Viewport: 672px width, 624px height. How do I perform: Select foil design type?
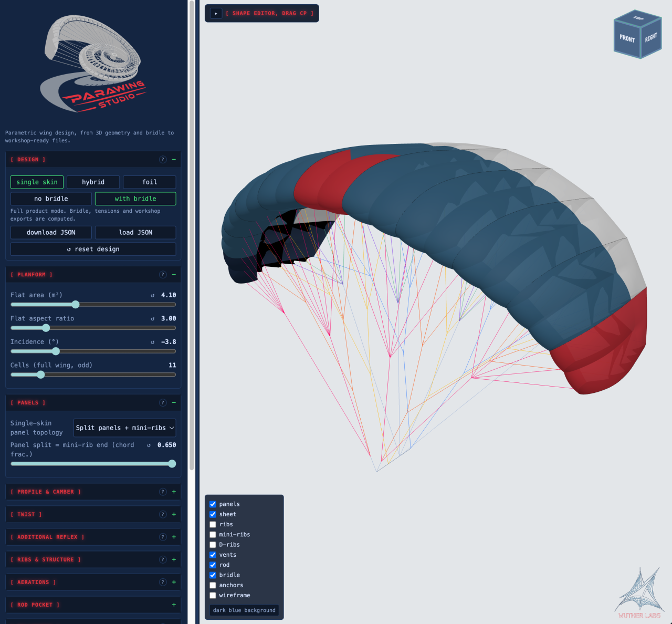tap(150, 182)
